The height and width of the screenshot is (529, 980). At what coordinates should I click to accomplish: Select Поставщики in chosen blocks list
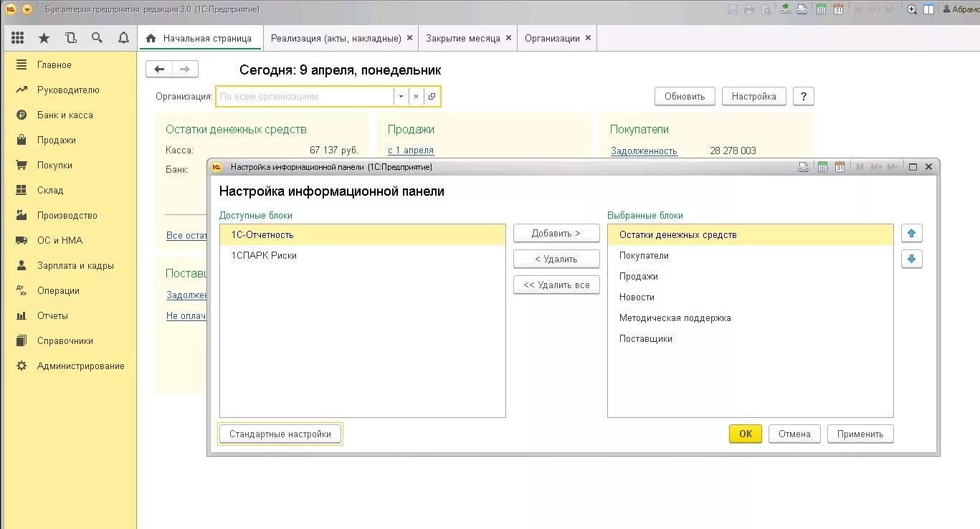[x=751, y=338]
